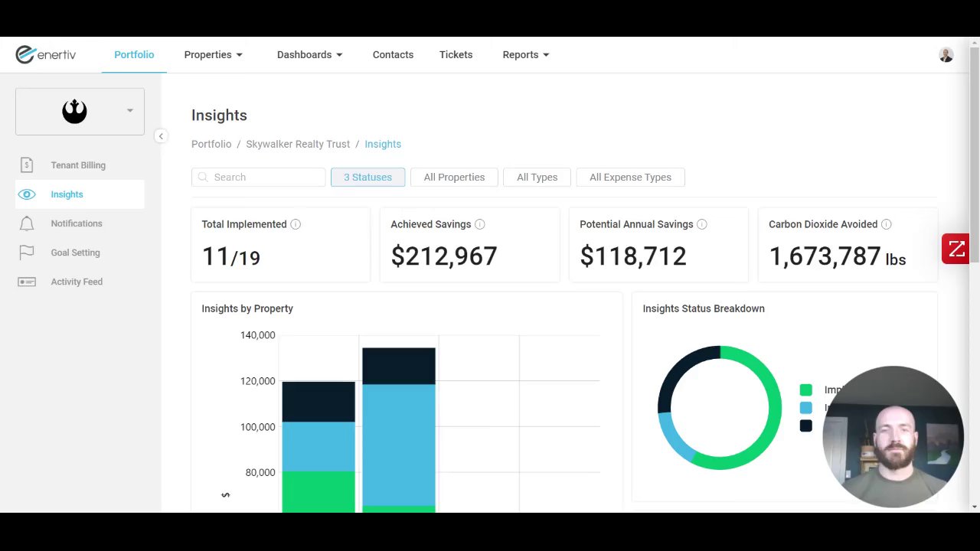Expand the Properties dropdown menu
This screenshot has height=551, width=980.
point(214,55)
